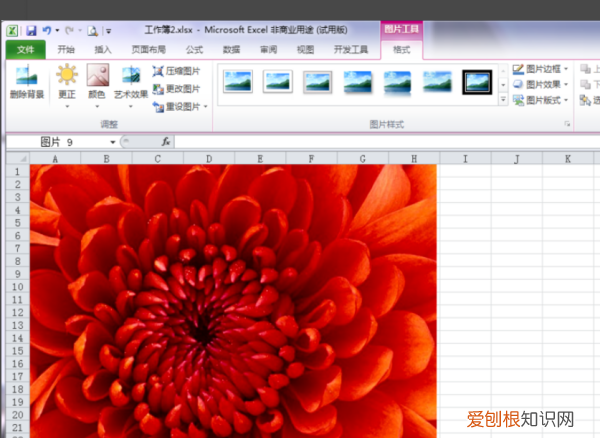Screen dimensions: 600x438
Task: Select the red flower picture on sheet
Action: (233, 301)
